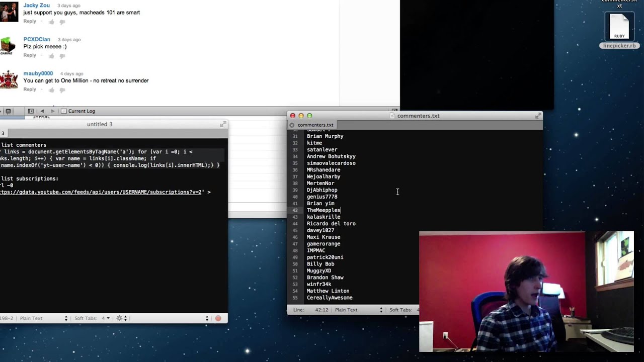Thumbs up PCXDClan's comment
644x362 pixels.
point(51,56)
